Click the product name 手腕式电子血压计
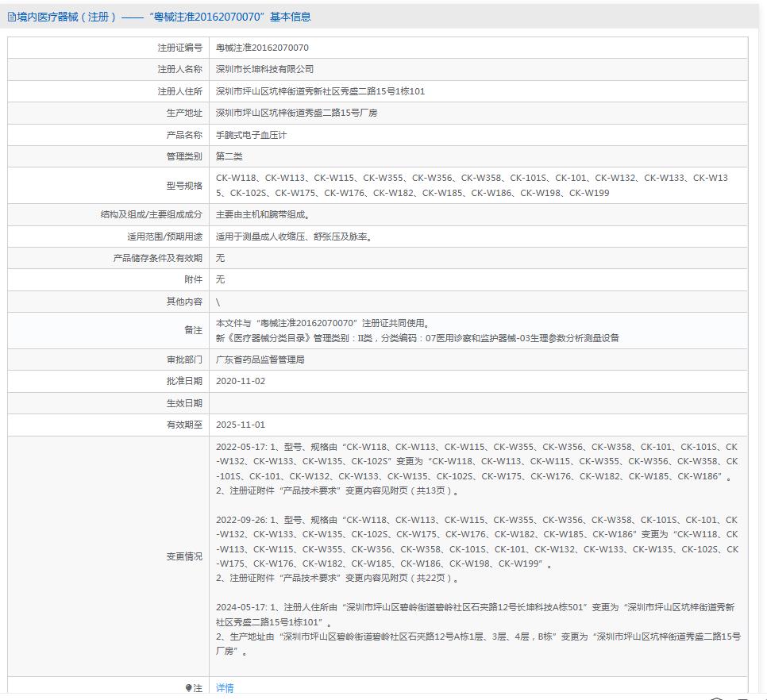This screenshot has height=700, width=767. [251, 135]
